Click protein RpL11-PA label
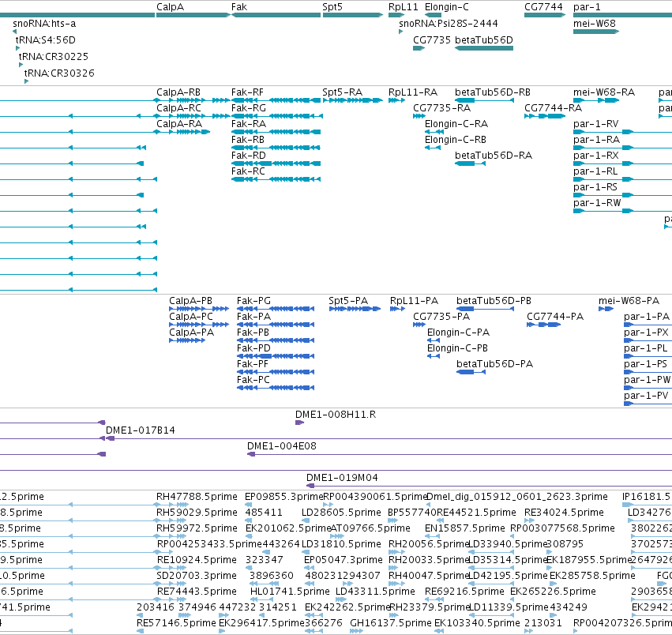Viewport: 672px width, 635px height. [x=414, y=301]
